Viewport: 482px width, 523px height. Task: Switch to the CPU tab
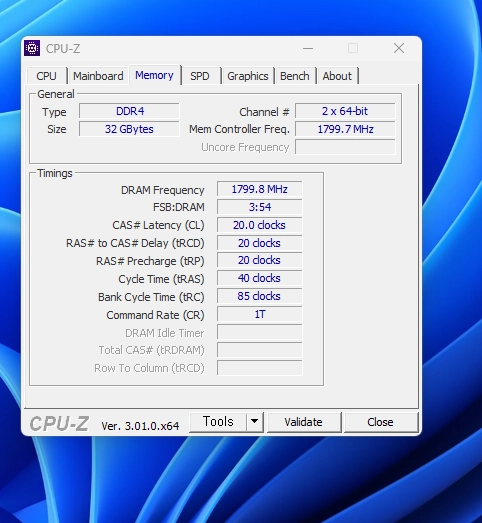pyautogui.click(x=46, y=76)
